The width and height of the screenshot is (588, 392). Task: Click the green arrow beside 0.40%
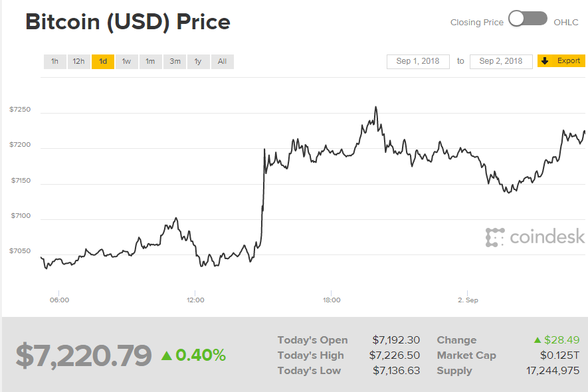click(167, 355)
